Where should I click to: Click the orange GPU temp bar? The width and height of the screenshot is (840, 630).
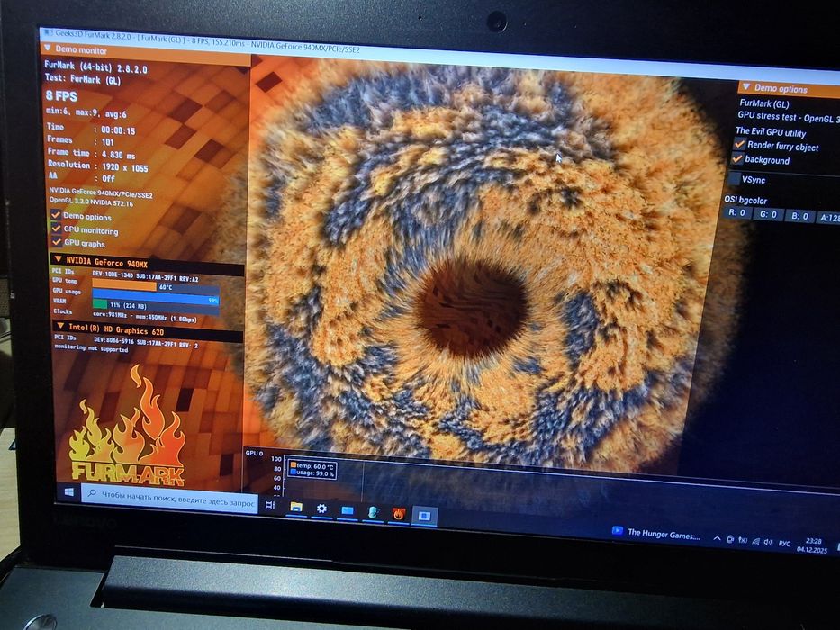pyautogui.click(x=124, y=285)
